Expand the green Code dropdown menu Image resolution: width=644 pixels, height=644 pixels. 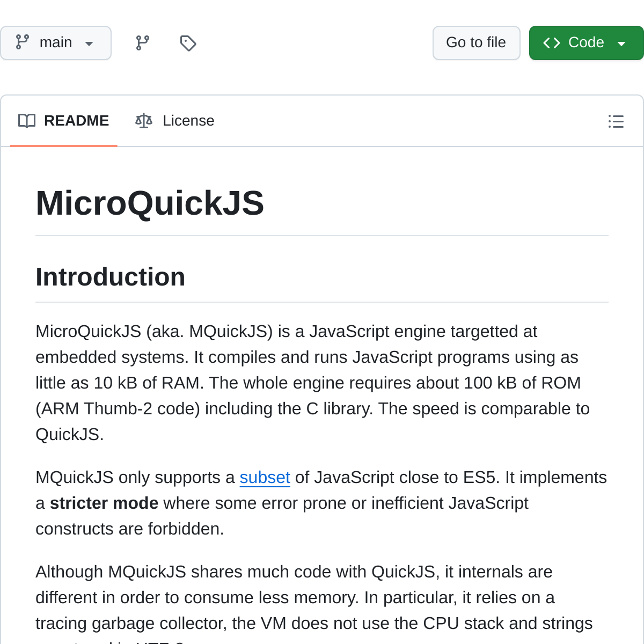621,42
